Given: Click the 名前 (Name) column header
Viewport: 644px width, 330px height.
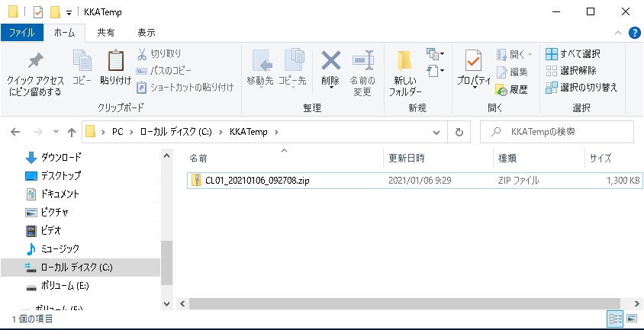Looking at the screenshot, I should point(198,158).
